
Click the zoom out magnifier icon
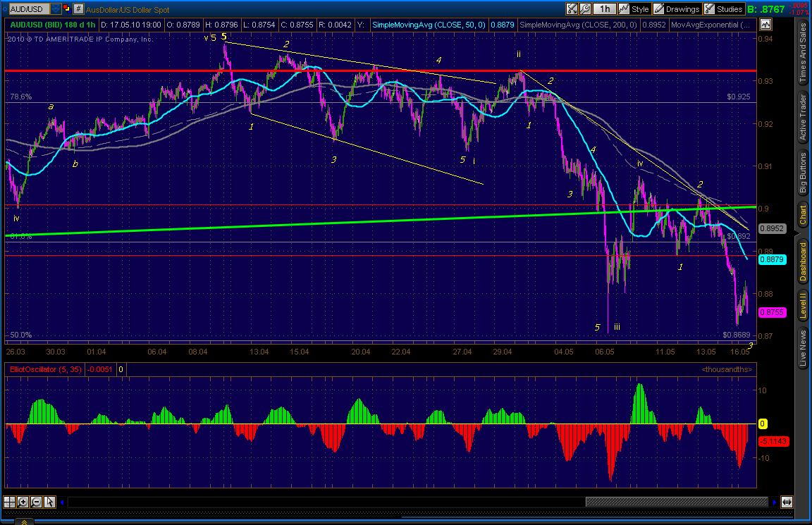[x=36, y=502]
